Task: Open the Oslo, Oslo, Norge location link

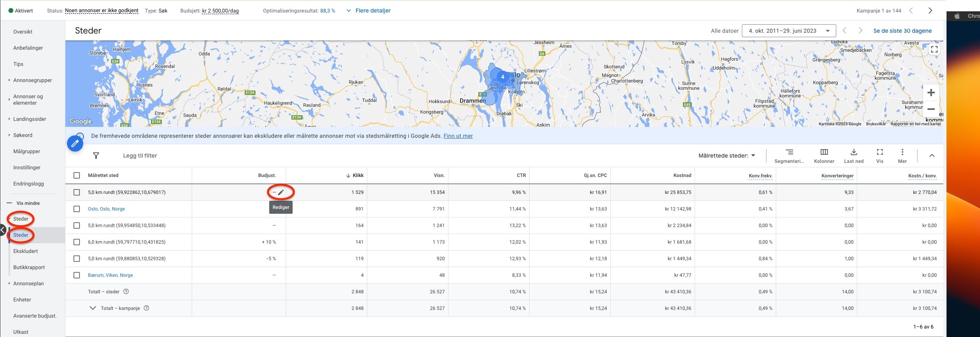Action: [x=107, y=209]
